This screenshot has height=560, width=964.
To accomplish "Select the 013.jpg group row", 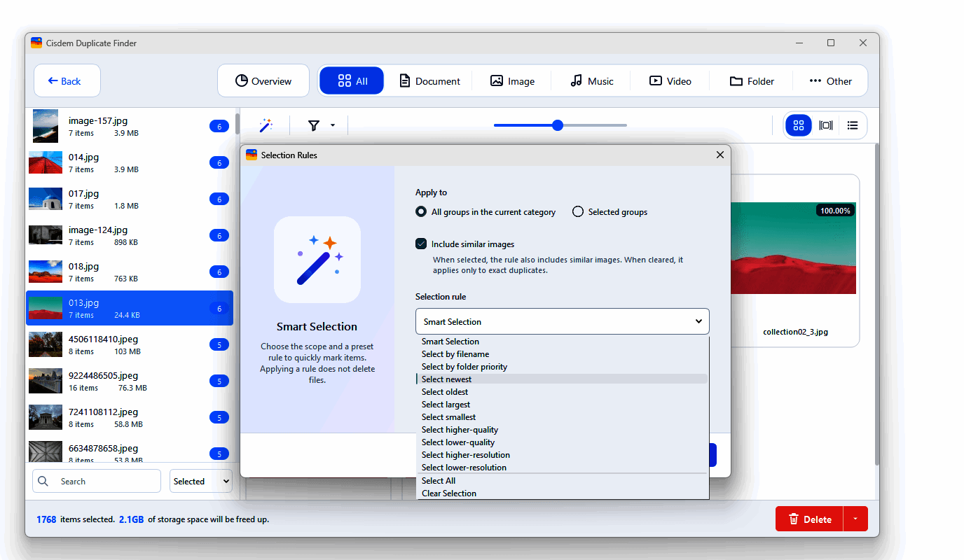I will 130,308.
